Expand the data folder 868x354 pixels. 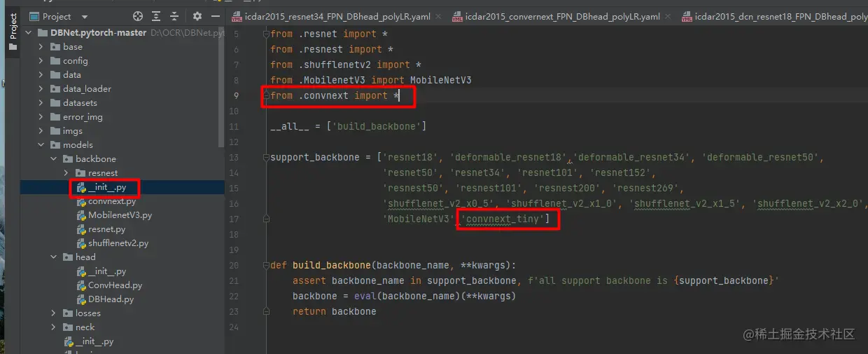[x=41, y=75]
